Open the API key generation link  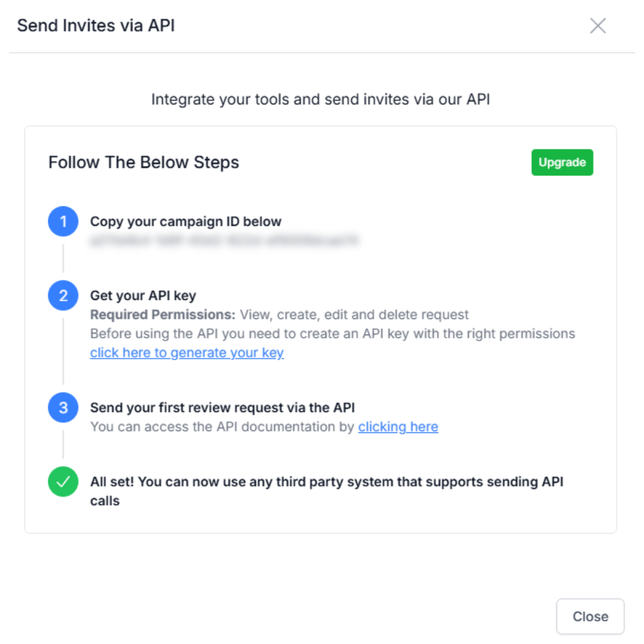[187, 352]
